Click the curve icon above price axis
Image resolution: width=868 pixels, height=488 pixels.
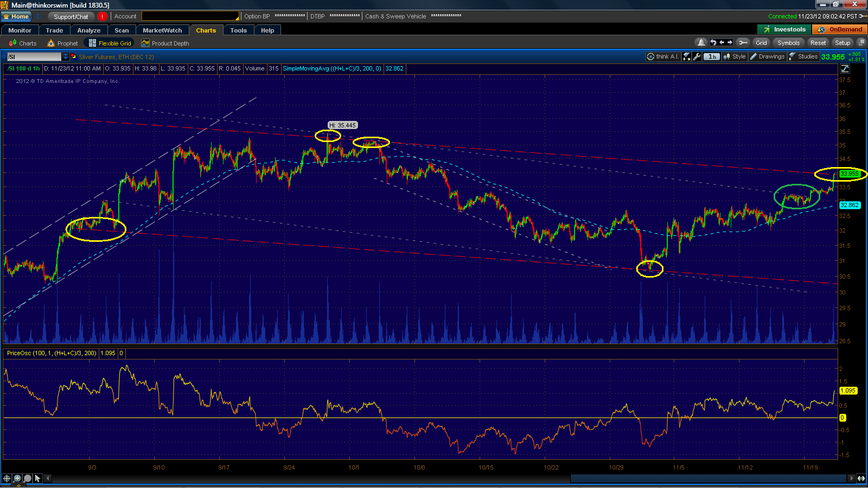[x=845, y=69]
